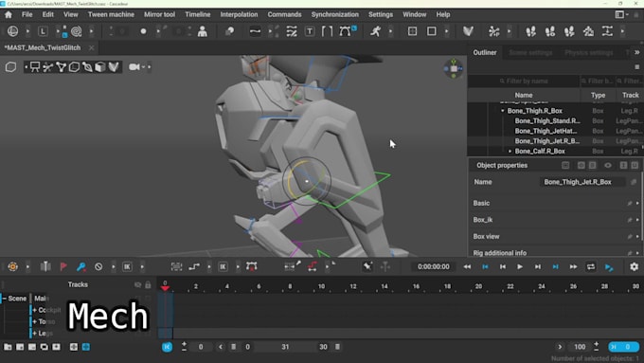Click the large V-shaped mesh icon
Screen dimensions: 644x363
point(468,31)
